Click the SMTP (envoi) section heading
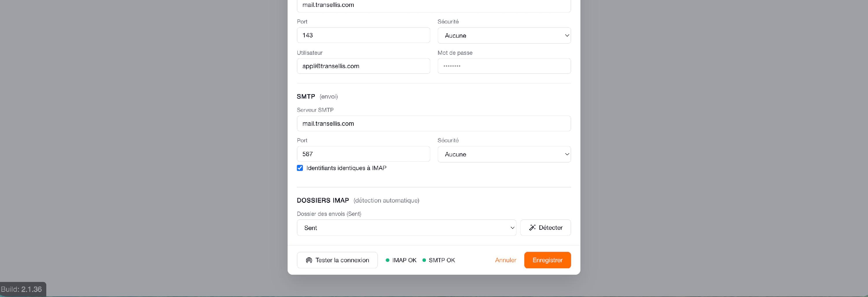This screenshot has height=297, width=868. tap(317, 96)
